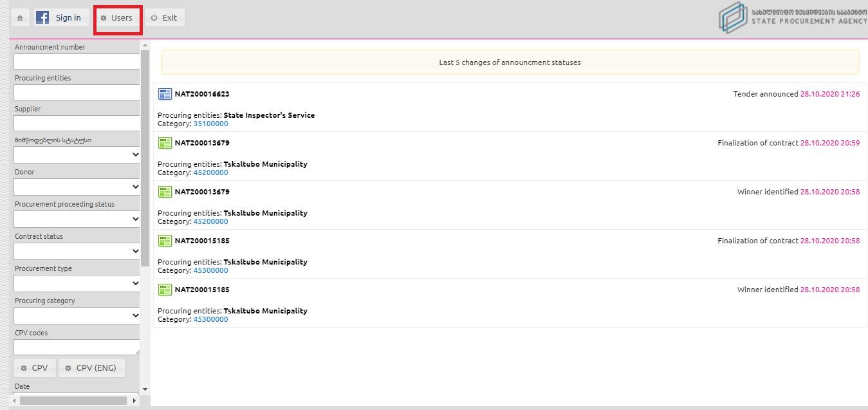Click the Exit menu button
The image size is (868, 410).
[x=164, y=18]
